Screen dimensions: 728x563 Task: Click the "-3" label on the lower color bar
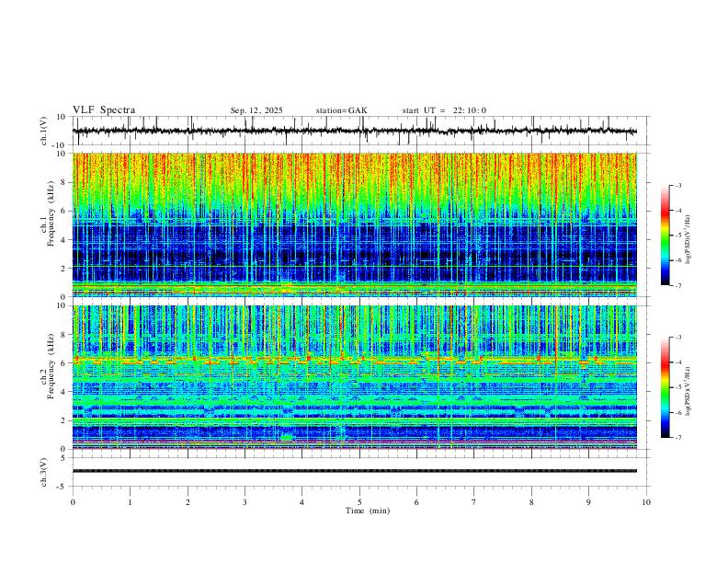pyautogui.click(x=678, y=338)
